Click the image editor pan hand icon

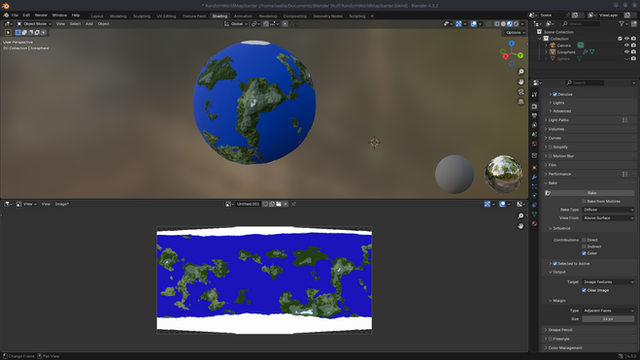[x=520, y=226]
